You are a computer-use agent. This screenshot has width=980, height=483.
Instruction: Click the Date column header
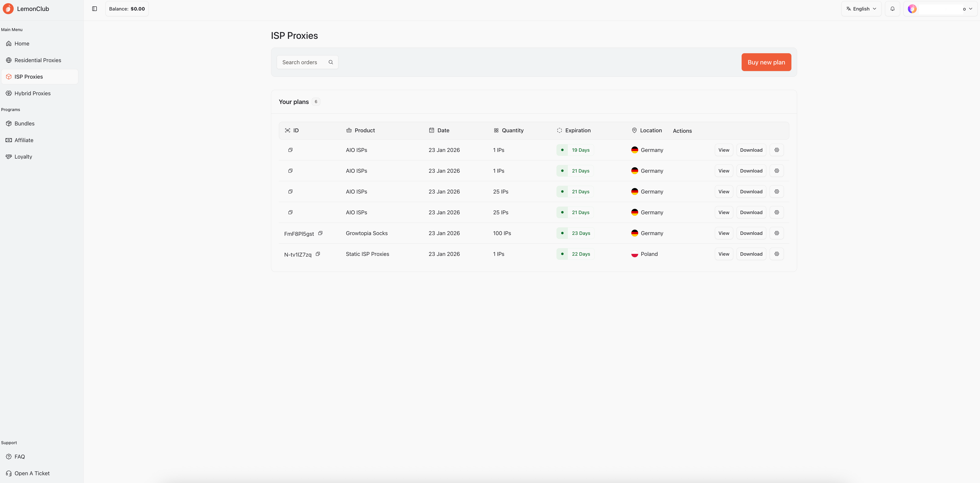(439, 130)
